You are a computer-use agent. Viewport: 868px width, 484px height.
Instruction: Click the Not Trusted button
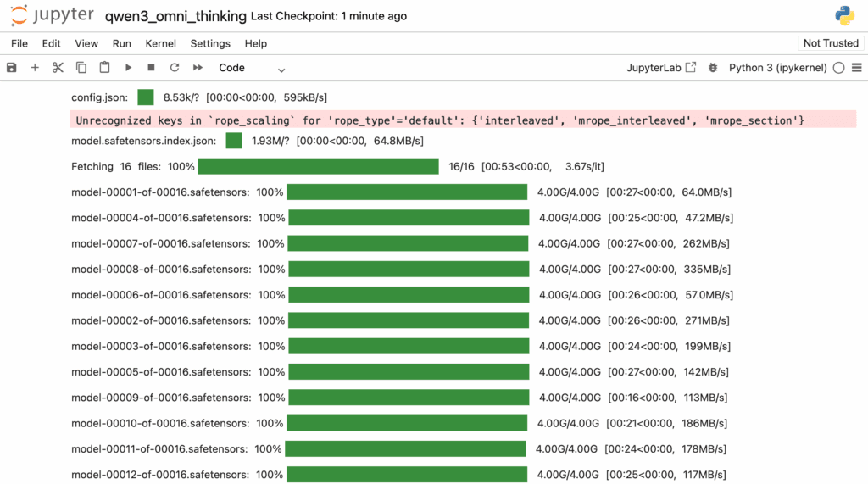(831, 43)
